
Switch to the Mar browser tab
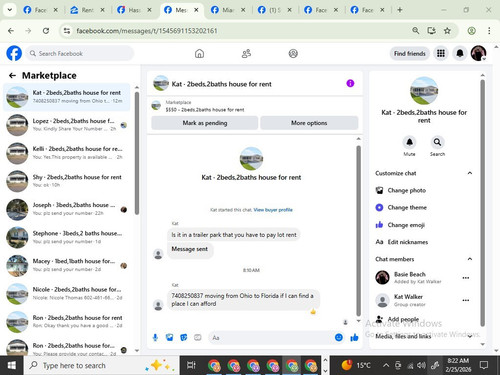228,10
